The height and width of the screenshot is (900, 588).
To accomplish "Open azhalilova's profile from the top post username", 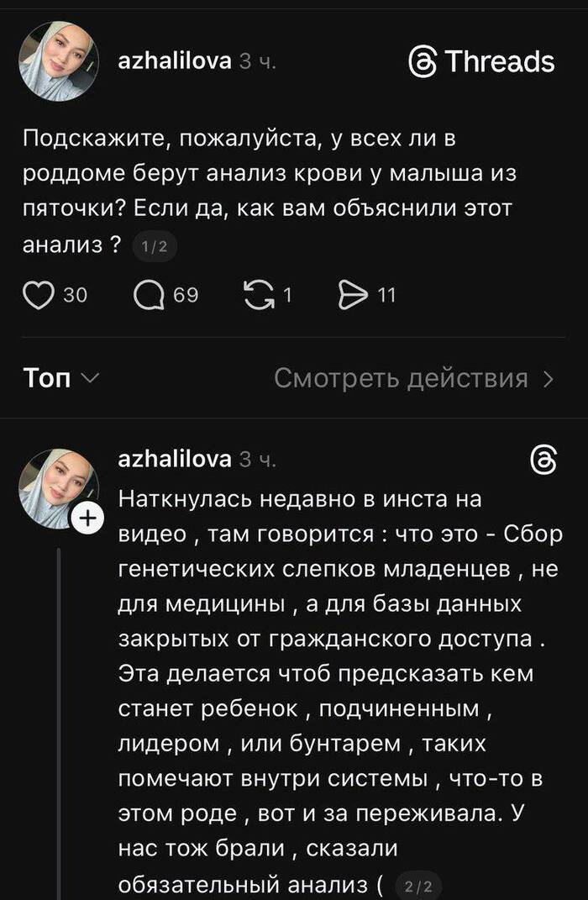I will click(175, 61).
